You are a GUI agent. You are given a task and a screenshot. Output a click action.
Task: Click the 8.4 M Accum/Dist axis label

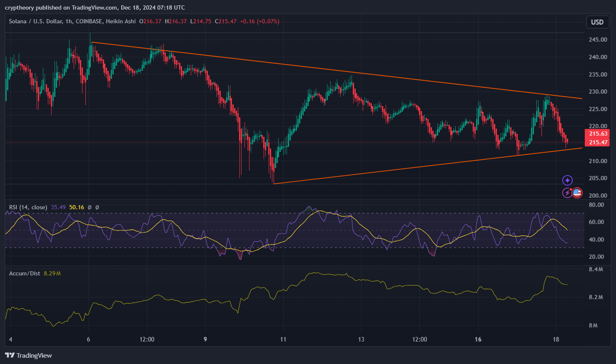click(596, 269)
